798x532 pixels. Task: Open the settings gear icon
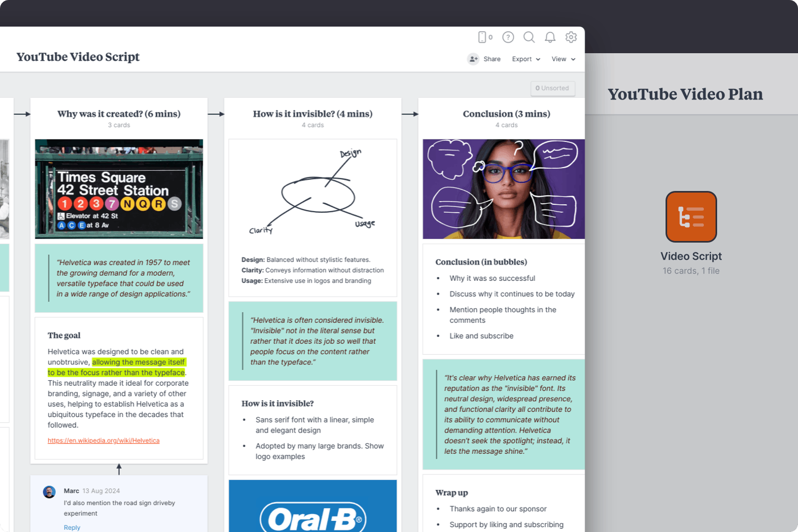[571, 37]
